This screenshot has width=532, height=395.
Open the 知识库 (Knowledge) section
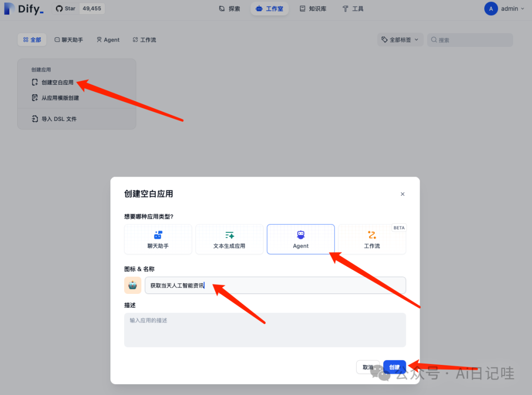(313, 8)
